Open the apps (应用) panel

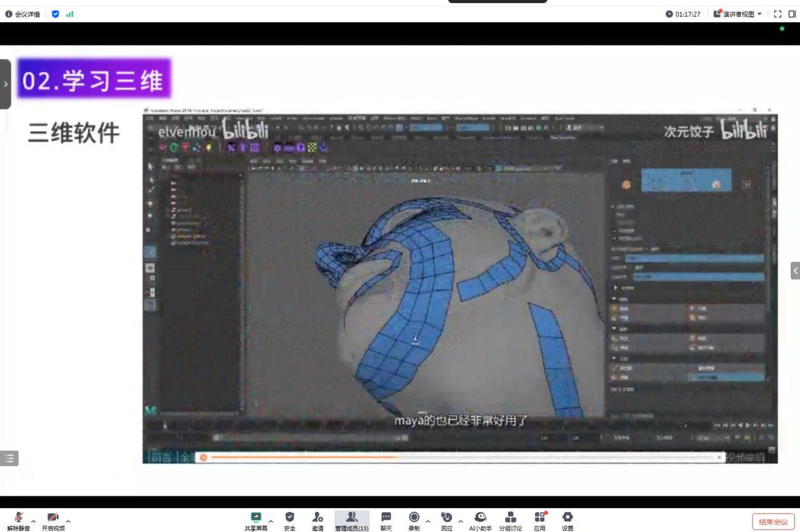click(x=539, y=520)
